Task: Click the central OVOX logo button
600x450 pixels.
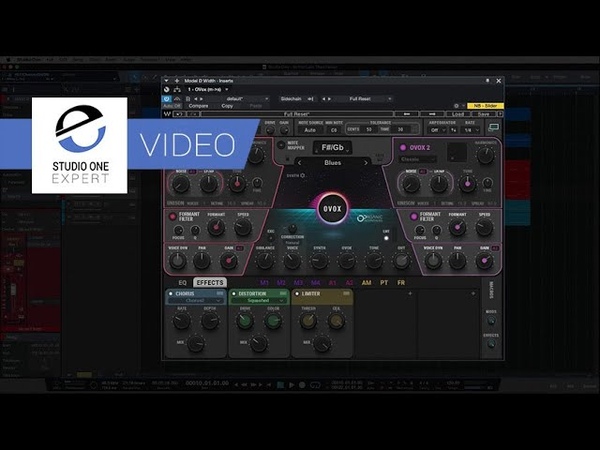Action: (332, 209)
